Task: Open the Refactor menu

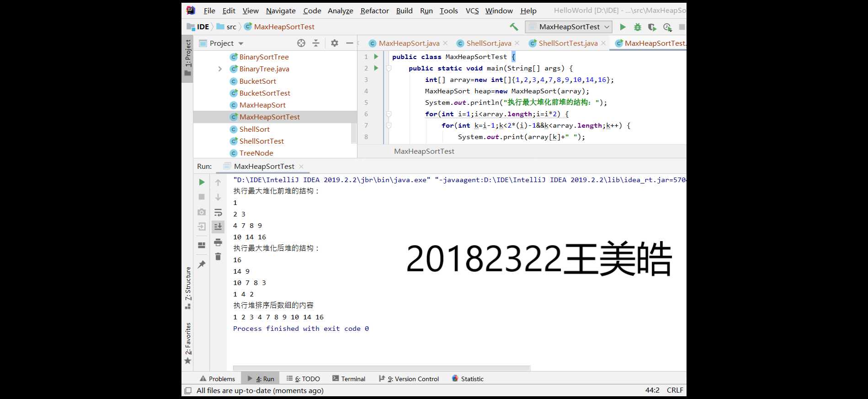Action: tap(374, 11)
